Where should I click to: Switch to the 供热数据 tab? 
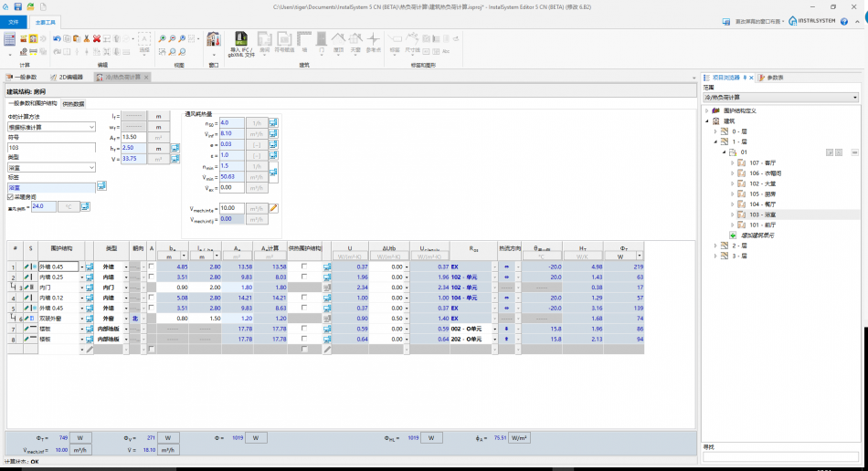[x=73, y=104]
